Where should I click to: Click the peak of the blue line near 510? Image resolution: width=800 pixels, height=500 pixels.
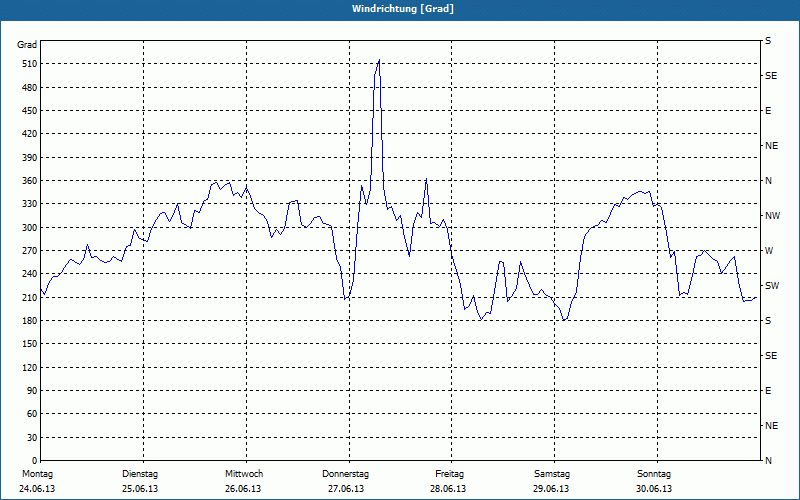click(379, 60)
